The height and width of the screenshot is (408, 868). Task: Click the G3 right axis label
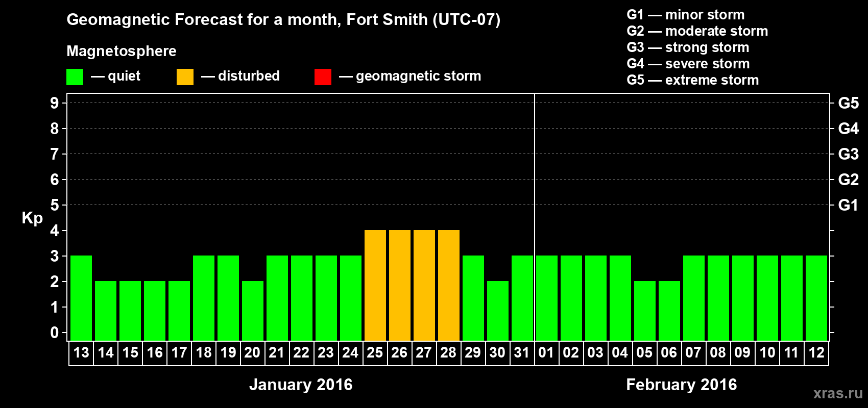click(849, 154)
